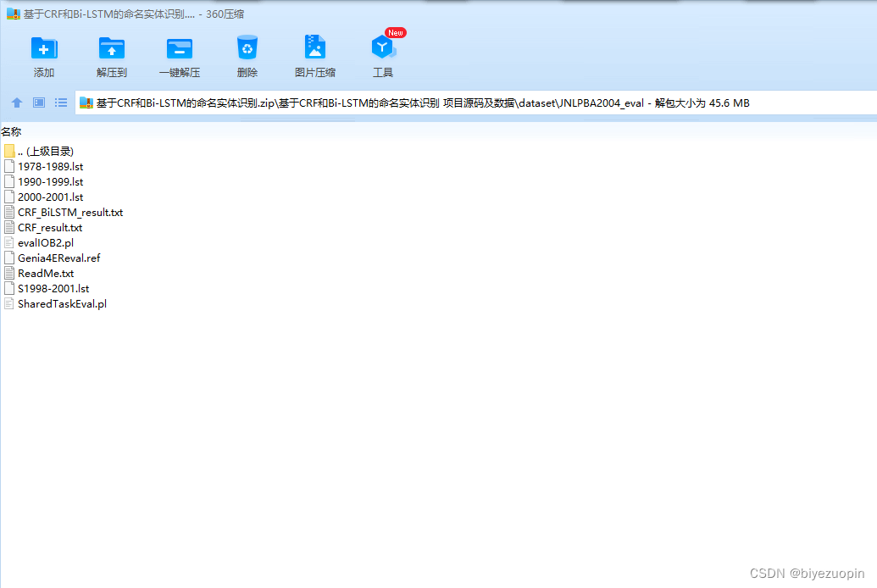Click the file icon beside 1990-1999.lst
Screen dimensions: 877x588
[9, 181]
